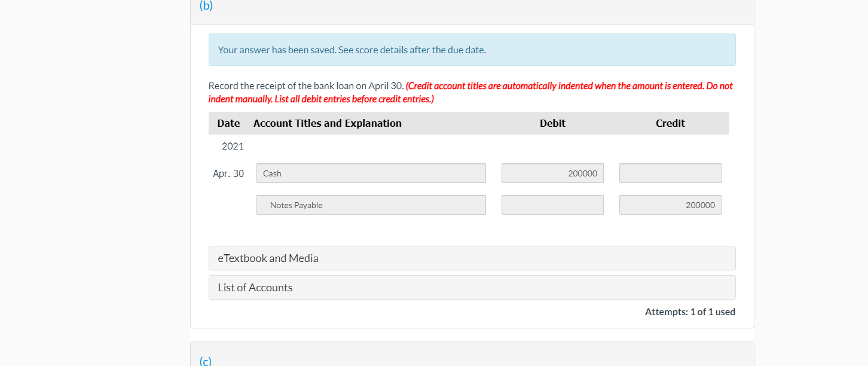
Task: Click the empty credit field beside Cash
Action: point(670,173)
